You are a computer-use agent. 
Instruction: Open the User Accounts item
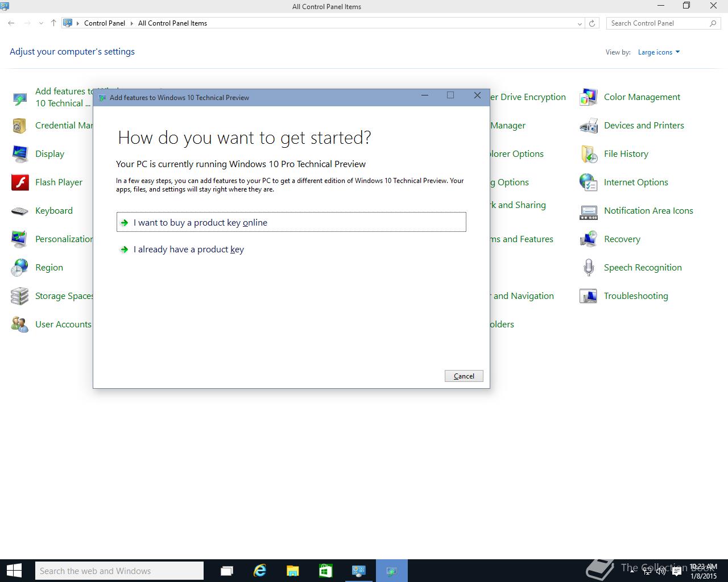click(x=51, y=325)
